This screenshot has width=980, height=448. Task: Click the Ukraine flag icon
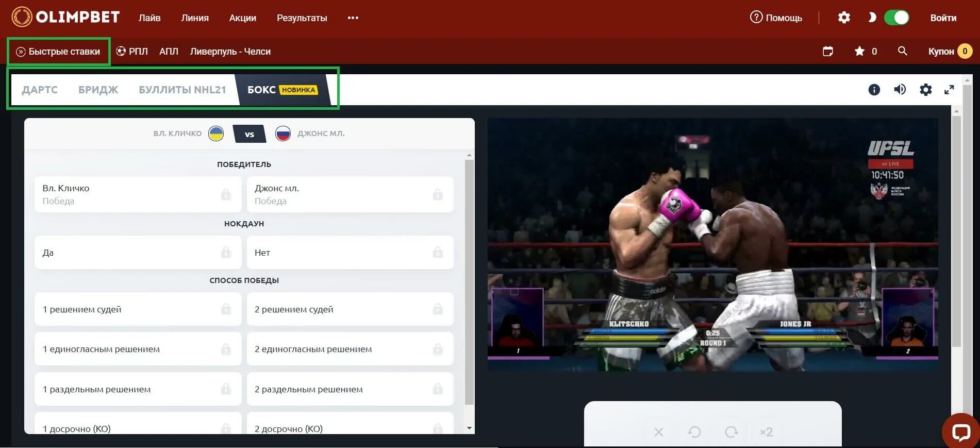tap(216, 134)
